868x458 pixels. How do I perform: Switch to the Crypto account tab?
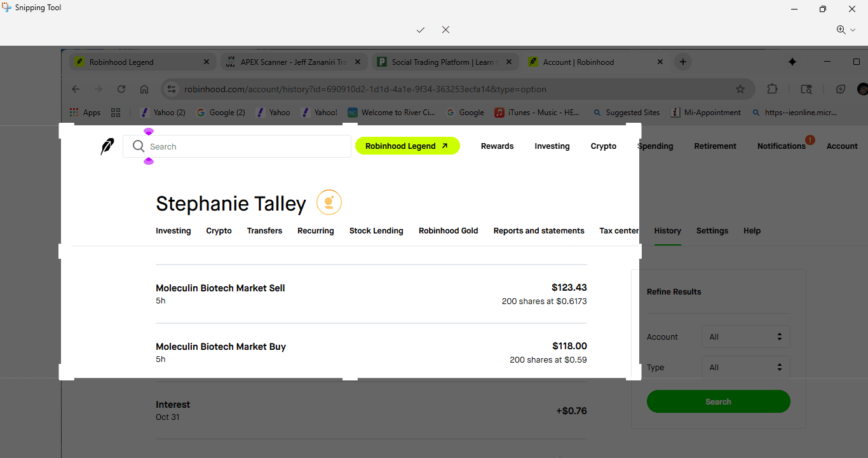pos(219,231)
